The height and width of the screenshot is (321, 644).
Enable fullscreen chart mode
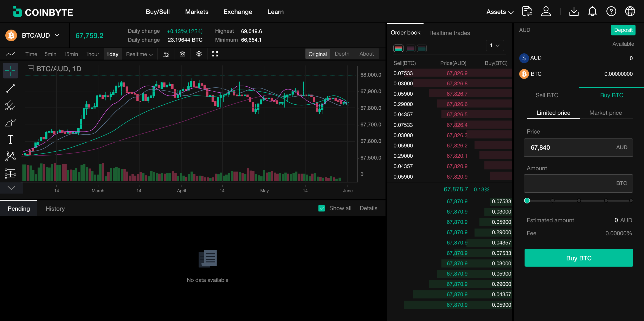tap(215, 54)
